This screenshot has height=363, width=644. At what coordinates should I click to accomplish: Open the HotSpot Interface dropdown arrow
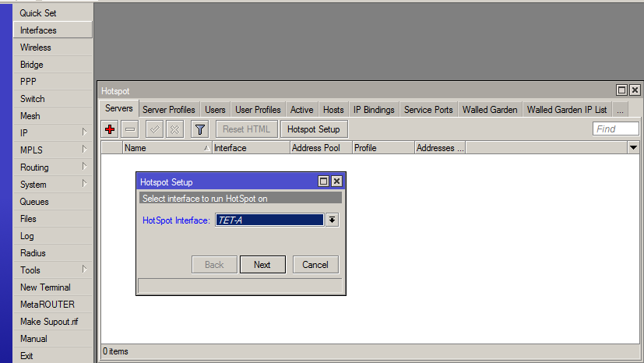click(x=332, y=220)
